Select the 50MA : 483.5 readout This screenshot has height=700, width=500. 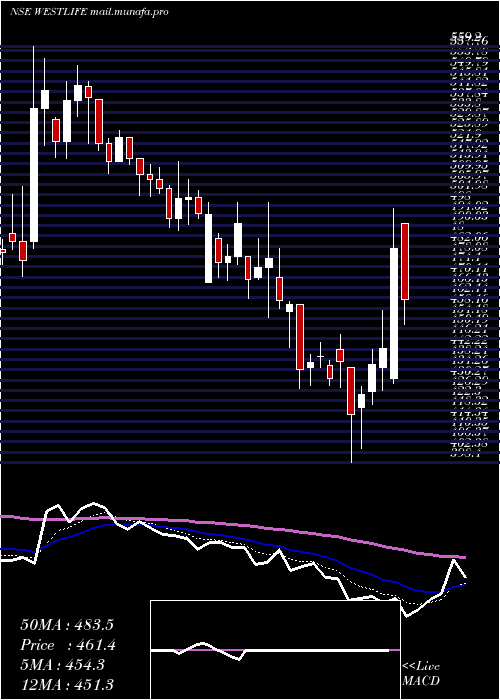[x=67, y=625]
